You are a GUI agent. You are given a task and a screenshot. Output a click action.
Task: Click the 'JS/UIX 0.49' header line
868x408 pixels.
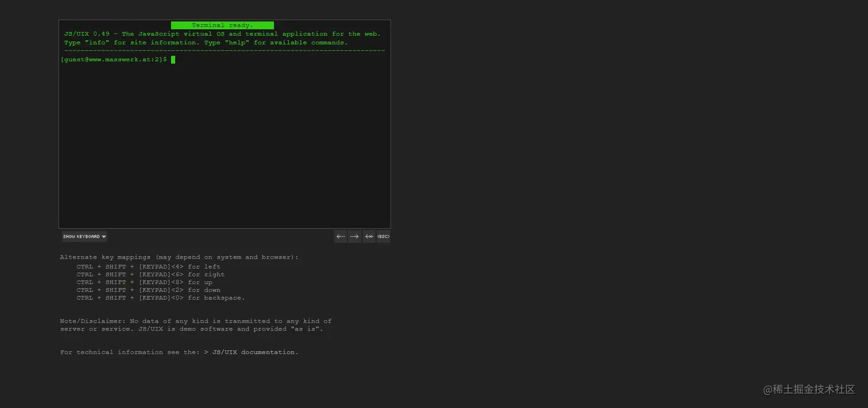pos(222,34)
